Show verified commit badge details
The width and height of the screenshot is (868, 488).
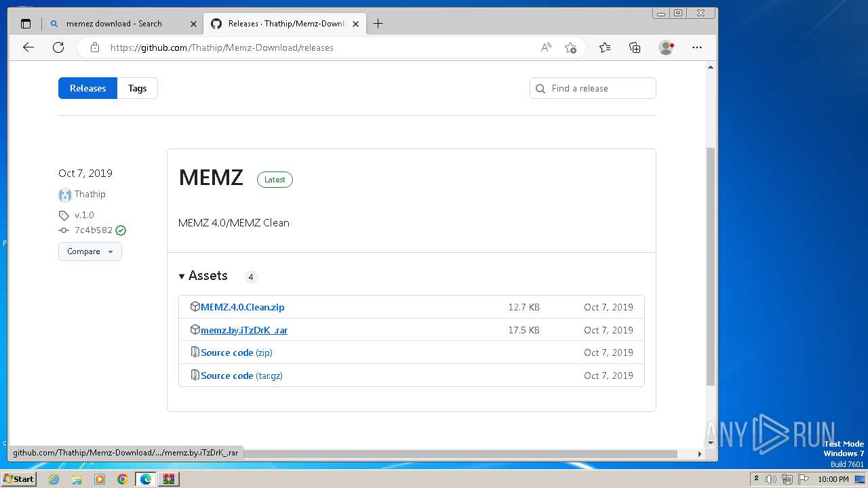coord(121,230)
